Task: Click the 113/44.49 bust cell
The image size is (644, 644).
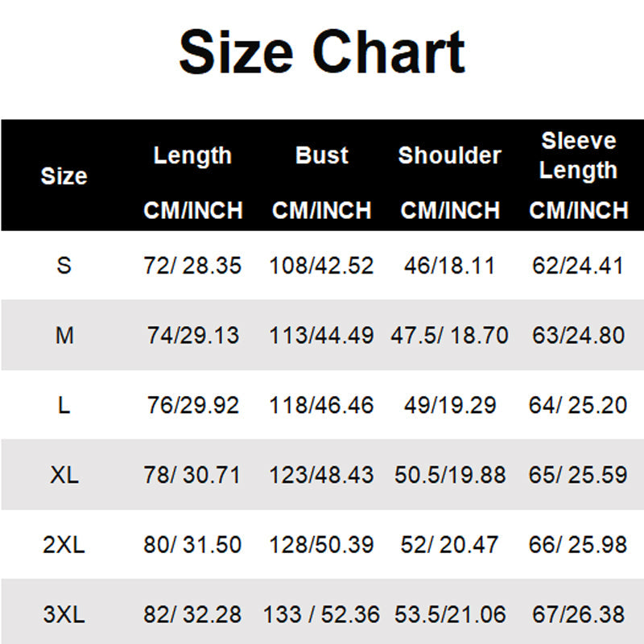Action: coord(322,335)
